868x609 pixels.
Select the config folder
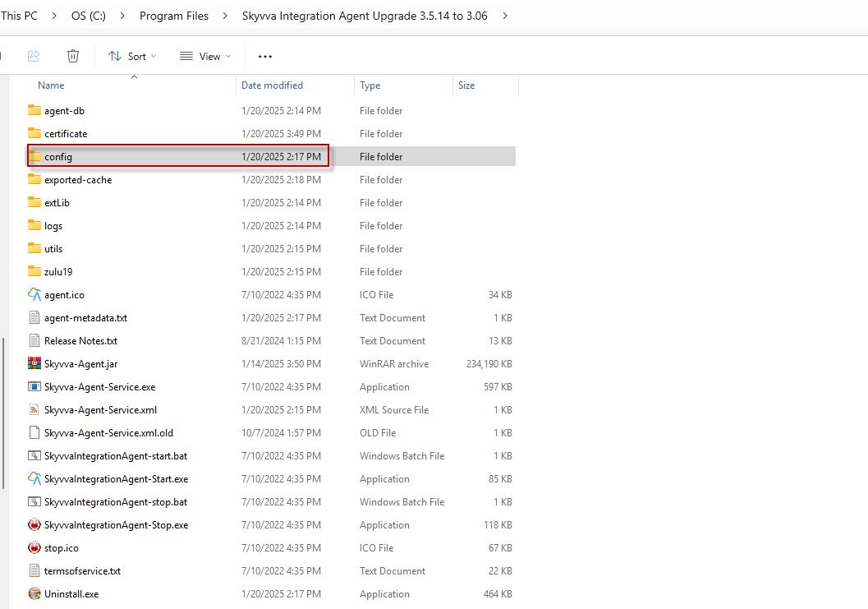[x=58, y=157]
